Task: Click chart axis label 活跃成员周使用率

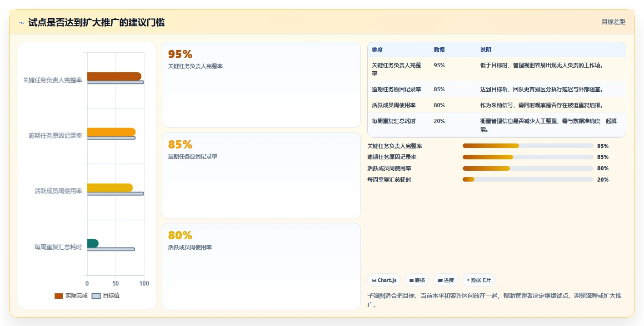Action: 58,191
